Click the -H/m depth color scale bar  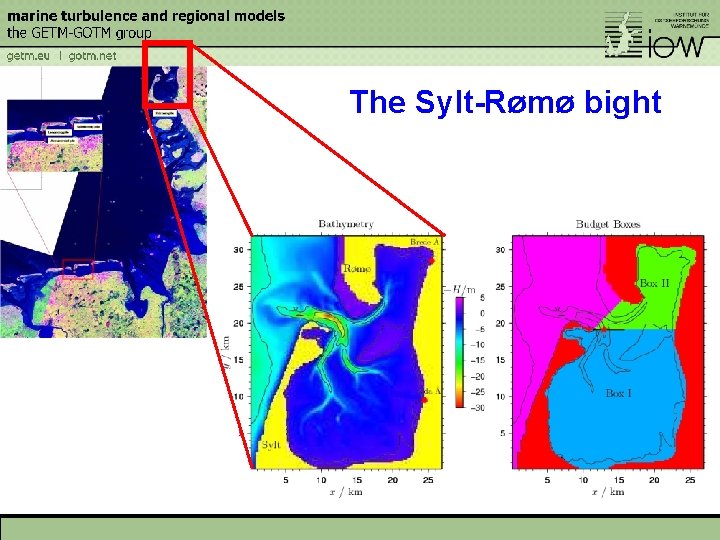point(460,352)
